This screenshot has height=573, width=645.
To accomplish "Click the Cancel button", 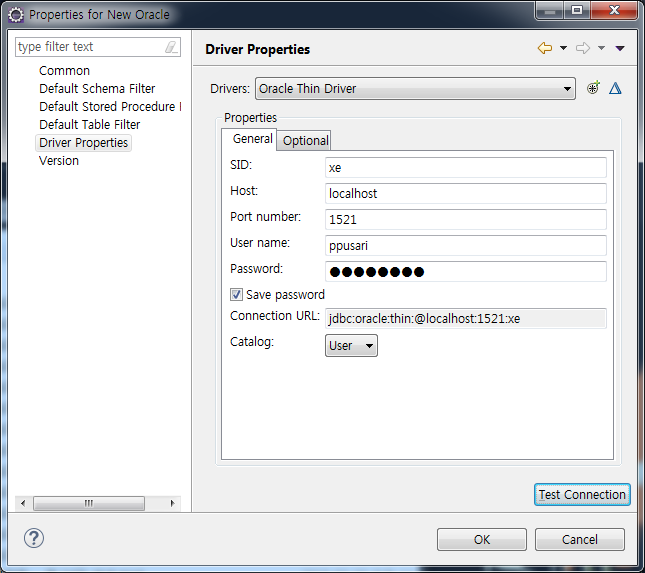I will pyautogui.click(x=580, y=539).
